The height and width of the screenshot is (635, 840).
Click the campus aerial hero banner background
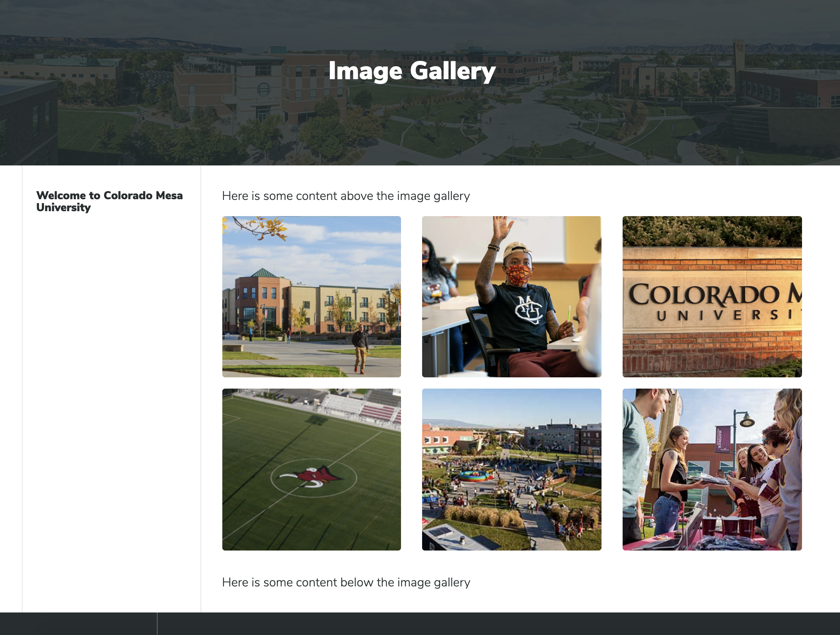(x=152, y=114)
